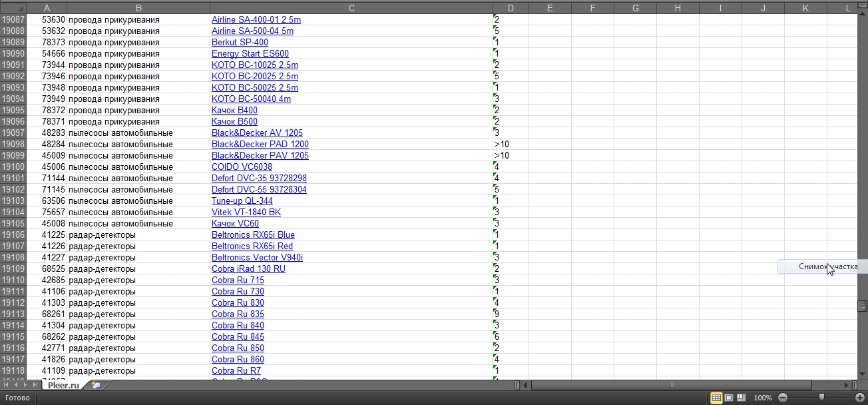Select the >10 cell in row 19098
Image resolution: width=868 pixels, height=405 pixels.
511,145
